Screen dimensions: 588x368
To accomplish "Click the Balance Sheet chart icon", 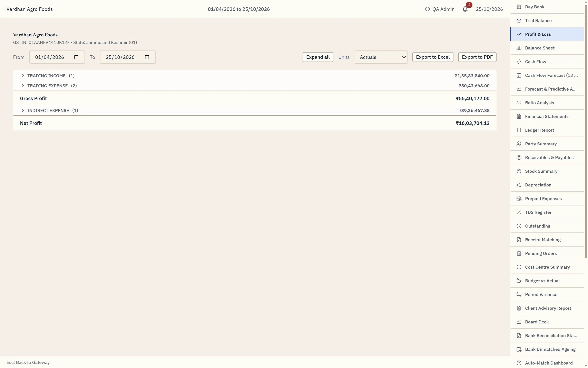I will pyautogui.click(x=519, y=48).
